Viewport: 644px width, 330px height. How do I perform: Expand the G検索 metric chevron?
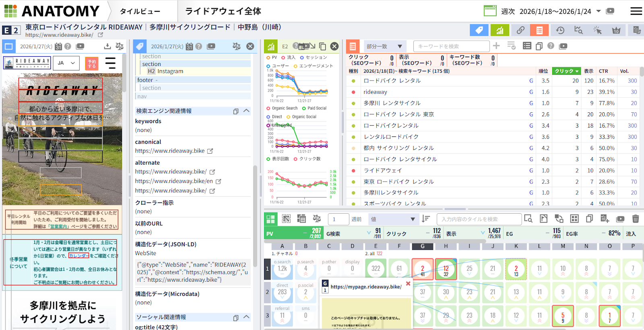(x=369, y=233)
